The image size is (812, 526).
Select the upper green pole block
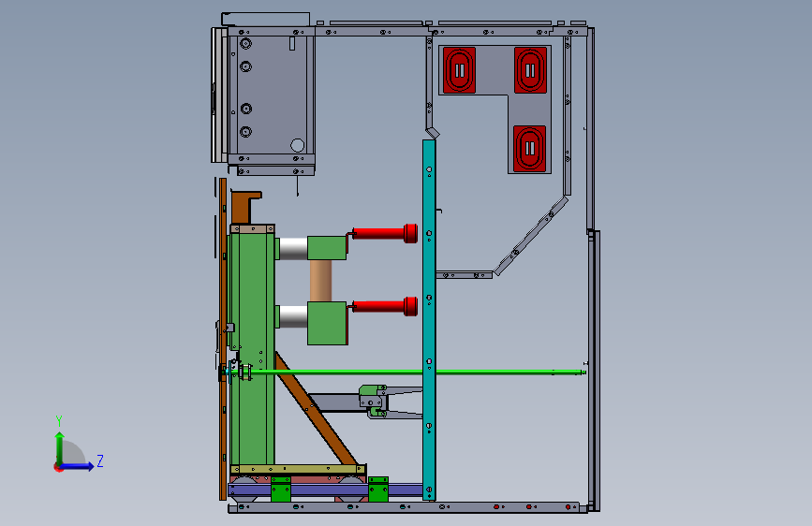(x=327, y=248)
